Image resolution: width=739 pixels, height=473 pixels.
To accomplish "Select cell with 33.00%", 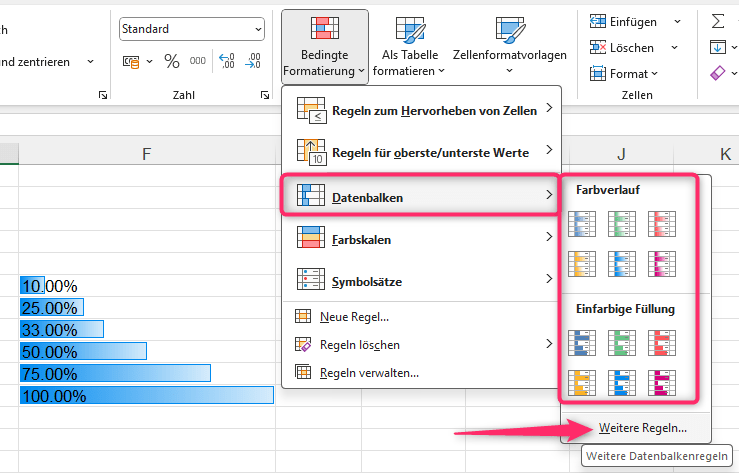I will 147,329.
